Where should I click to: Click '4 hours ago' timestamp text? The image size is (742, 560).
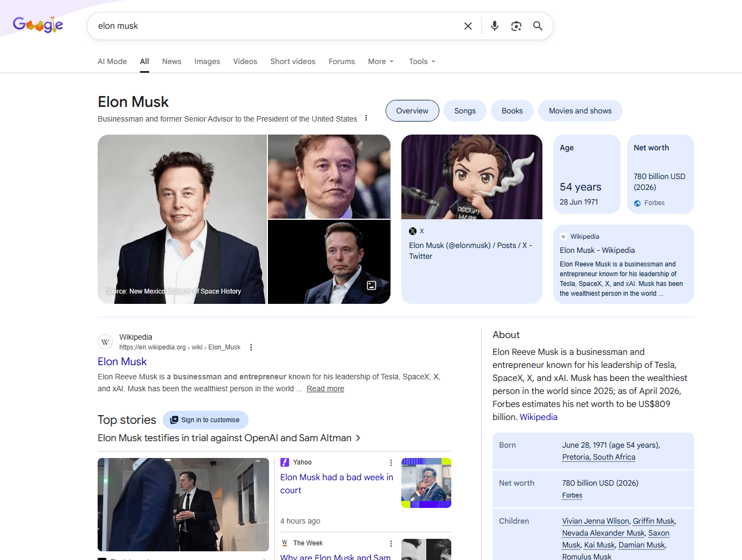(x=300, y=521)
